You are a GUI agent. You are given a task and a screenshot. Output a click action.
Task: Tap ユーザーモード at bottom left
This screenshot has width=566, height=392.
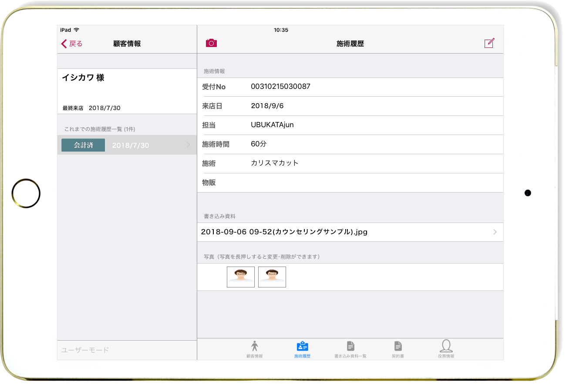point(85,350)
